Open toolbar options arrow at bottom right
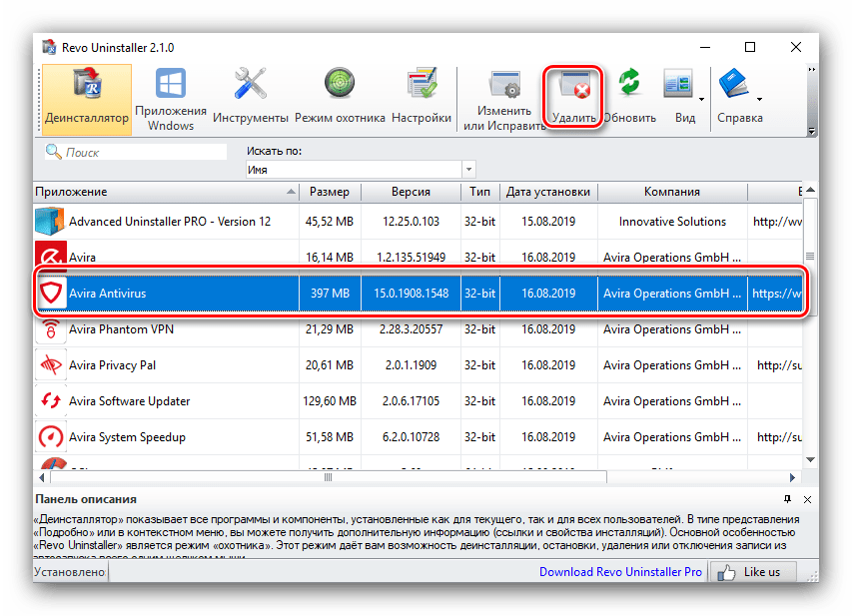 (x=812, y=131)
